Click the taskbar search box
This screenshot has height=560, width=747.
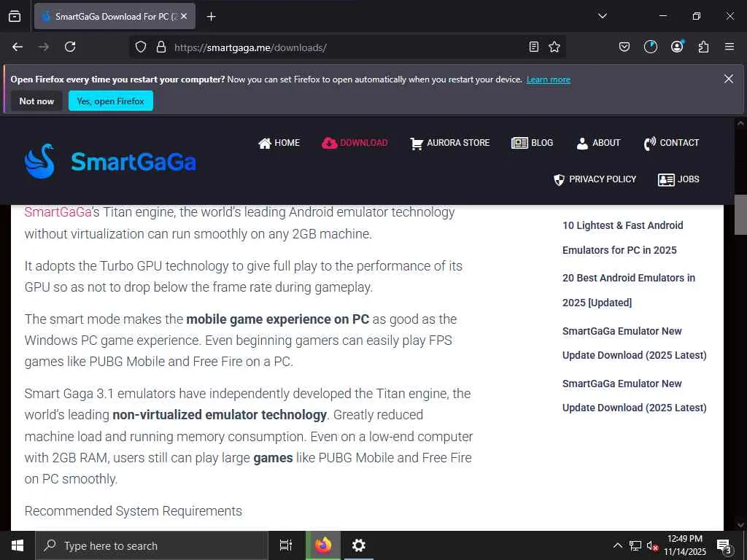(x=152, y=545)
